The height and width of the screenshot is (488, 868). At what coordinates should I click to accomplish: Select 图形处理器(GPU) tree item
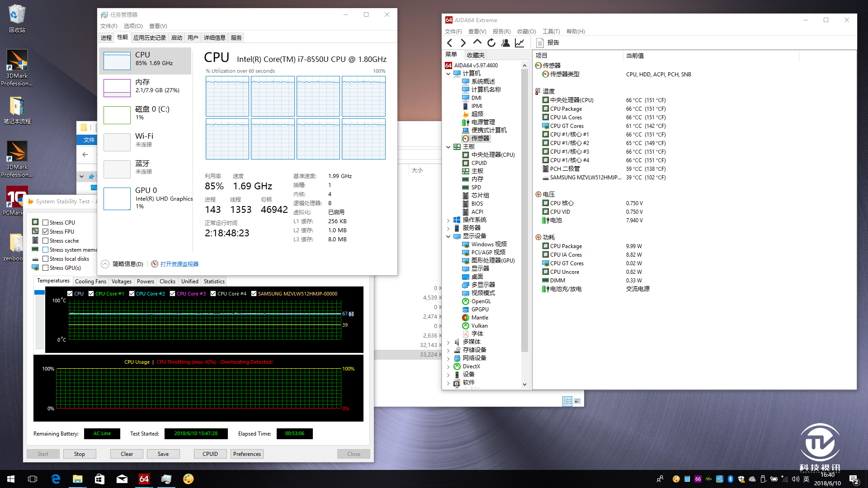[488, 260]
